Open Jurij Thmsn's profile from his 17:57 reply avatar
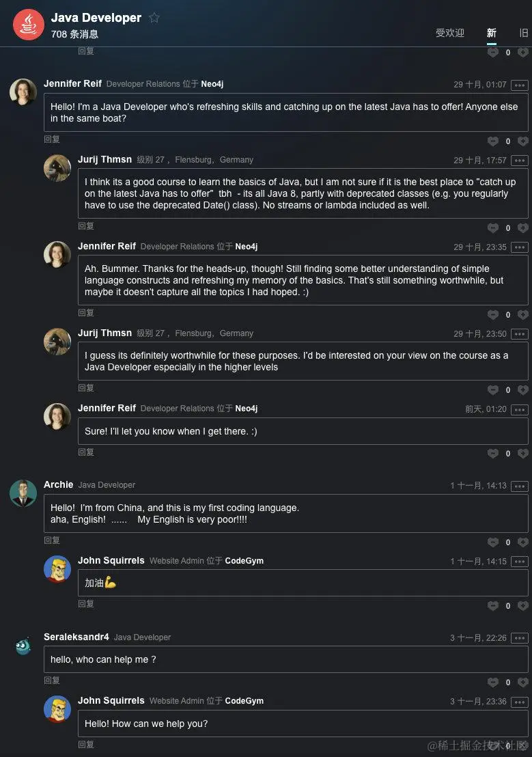The image size is (532, 757). [57, 167]
